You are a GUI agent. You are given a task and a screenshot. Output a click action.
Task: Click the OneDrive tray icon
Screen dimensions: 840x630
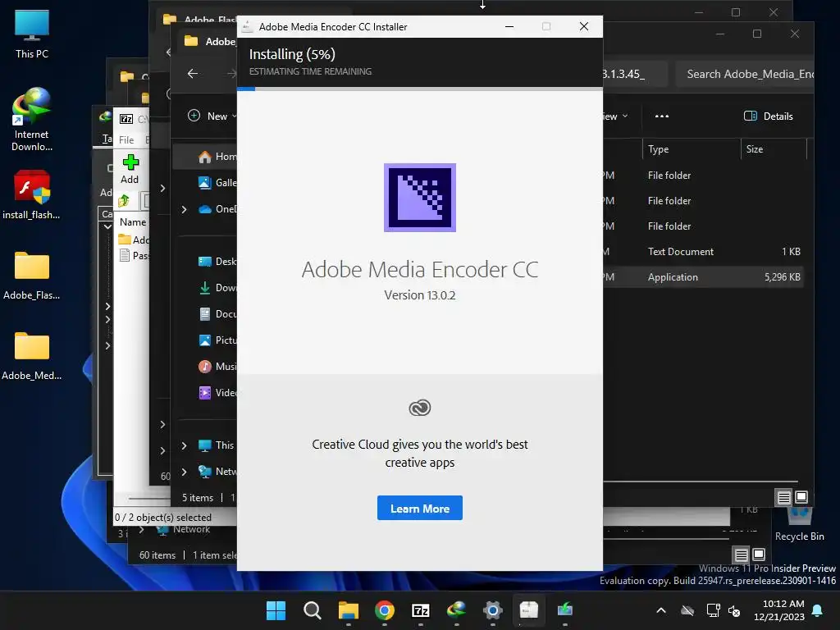pos(687,610)
